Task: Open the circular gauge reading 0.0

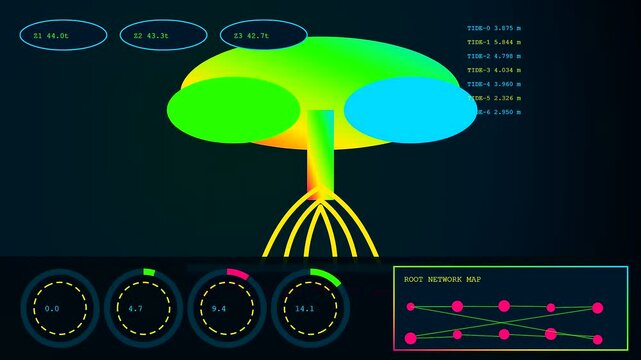Action: pos(60,308)
